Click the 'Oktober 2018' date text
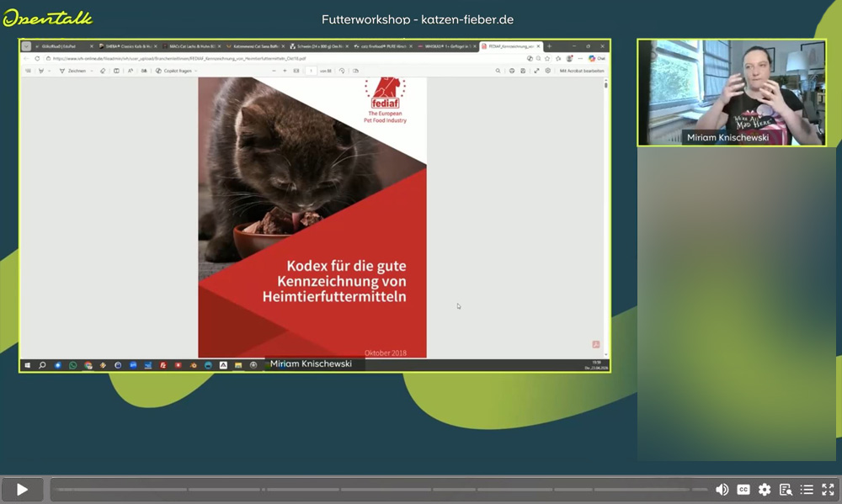The height and width of the screenshot is (504, 842). (x=386, y=353)
